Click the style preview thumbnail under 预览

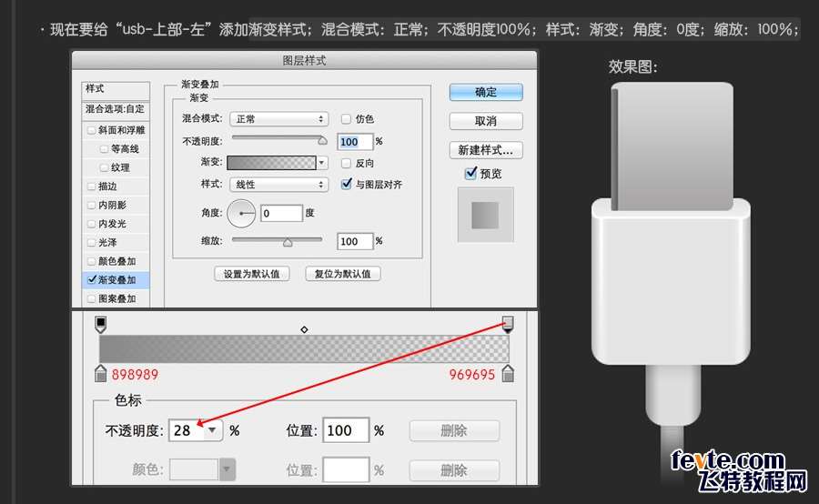pyautogui.click(x=485, y=216)
